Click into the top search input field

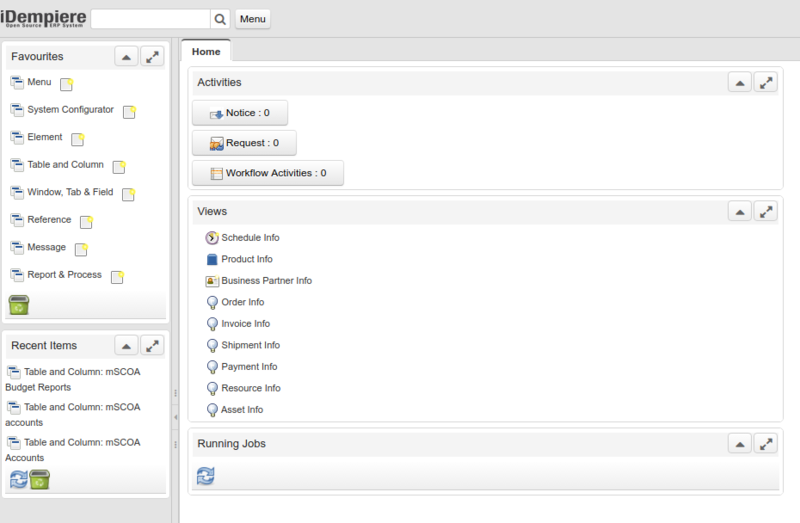[150, 19]
